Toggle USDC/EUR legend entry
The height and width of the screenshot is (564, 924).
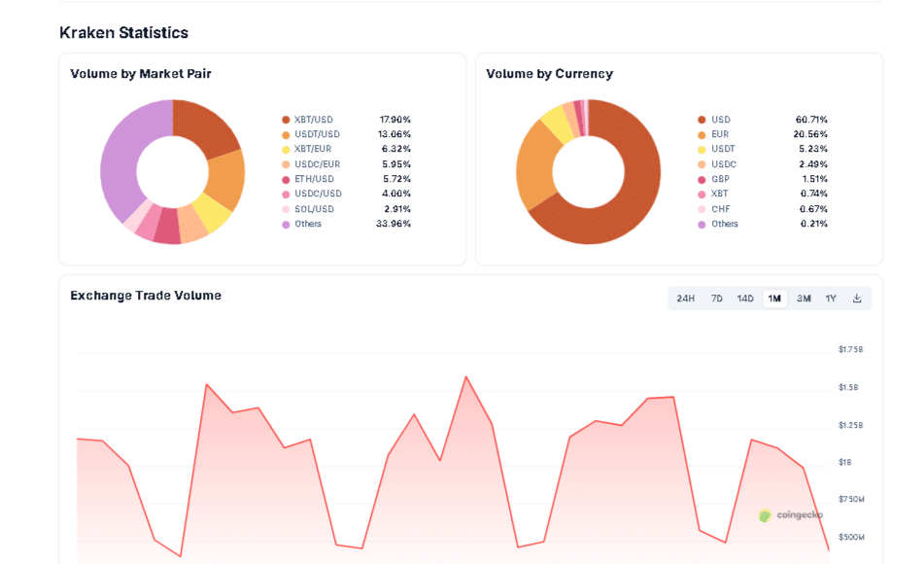click(317, 164)
